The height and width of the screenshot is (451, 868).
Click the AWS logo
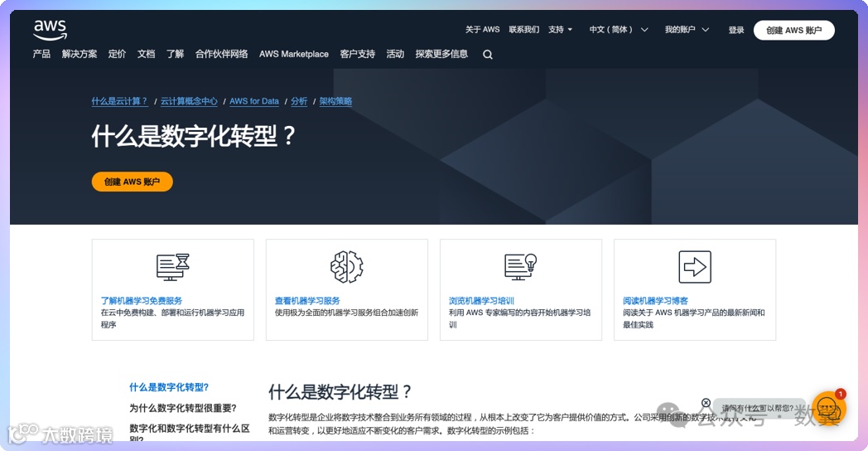pyautogui.click(x=50, y=30)
